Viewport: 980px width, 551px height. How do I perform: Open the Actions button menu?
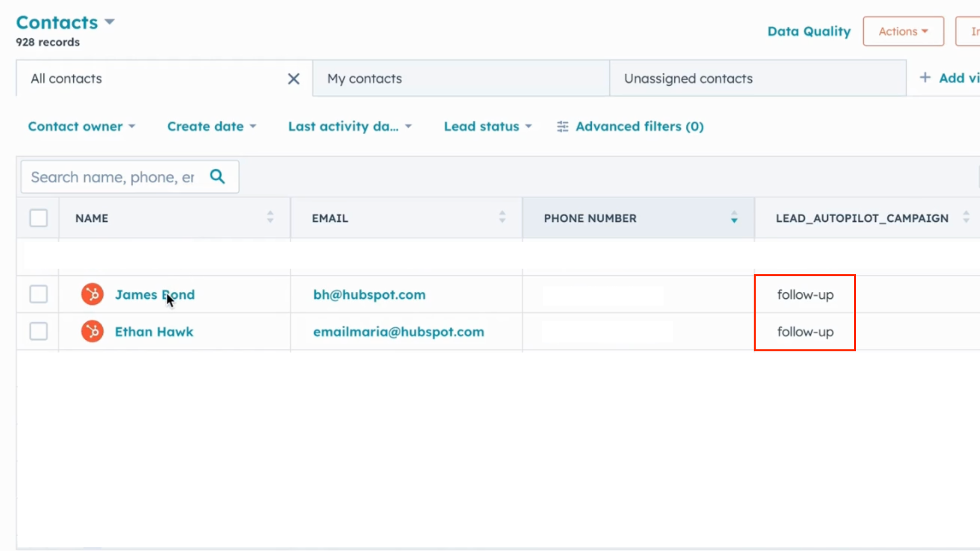(x=903, y=31)
